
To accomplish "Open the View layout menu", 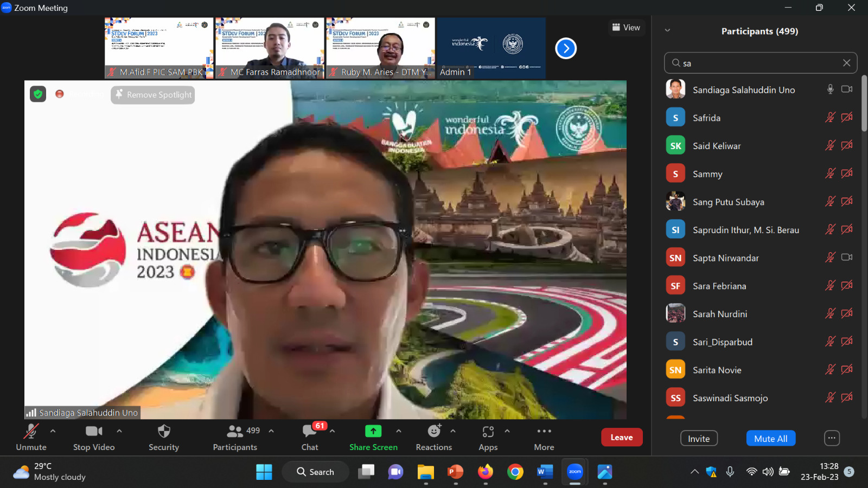I will [626, 28].
